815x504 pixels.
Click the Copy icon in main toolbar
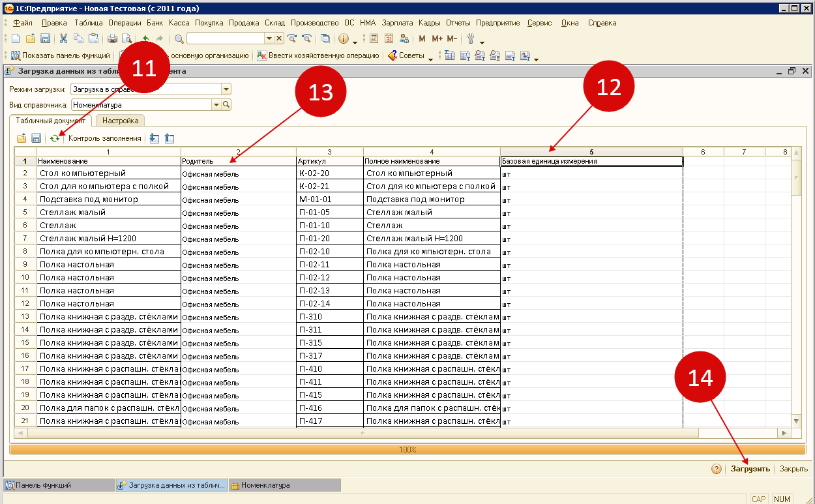click(79, 38)
